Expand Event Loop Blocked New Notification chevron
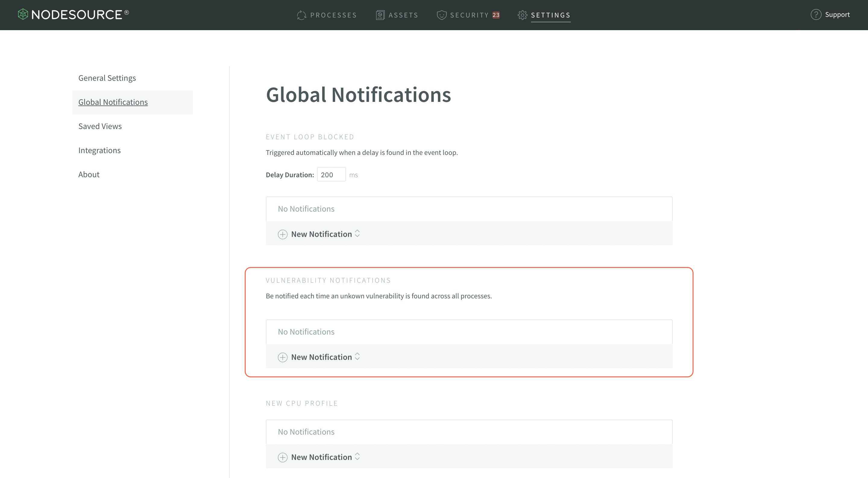The width and height of the screenshot is (868, 478). point(357,234)
